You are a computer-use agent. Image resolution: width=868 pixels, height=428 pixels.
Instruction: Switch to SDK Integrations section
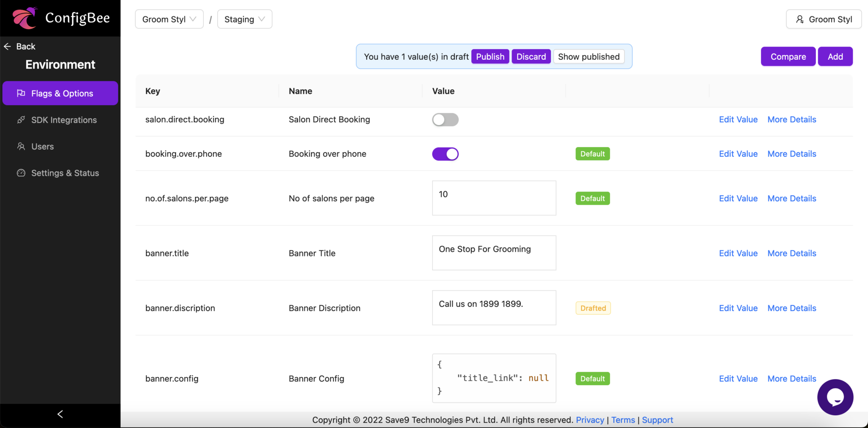point(64,120)
